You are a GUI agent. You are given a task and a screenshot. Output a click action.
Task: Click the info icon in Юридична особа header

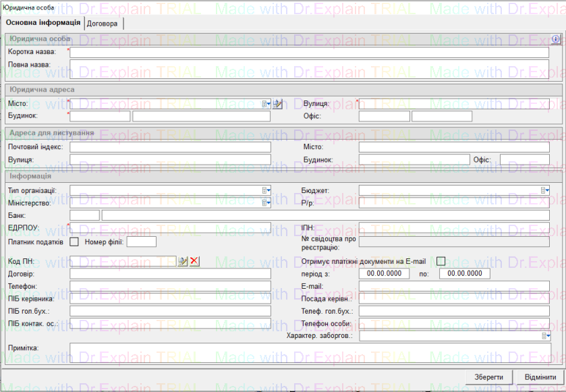556,39
